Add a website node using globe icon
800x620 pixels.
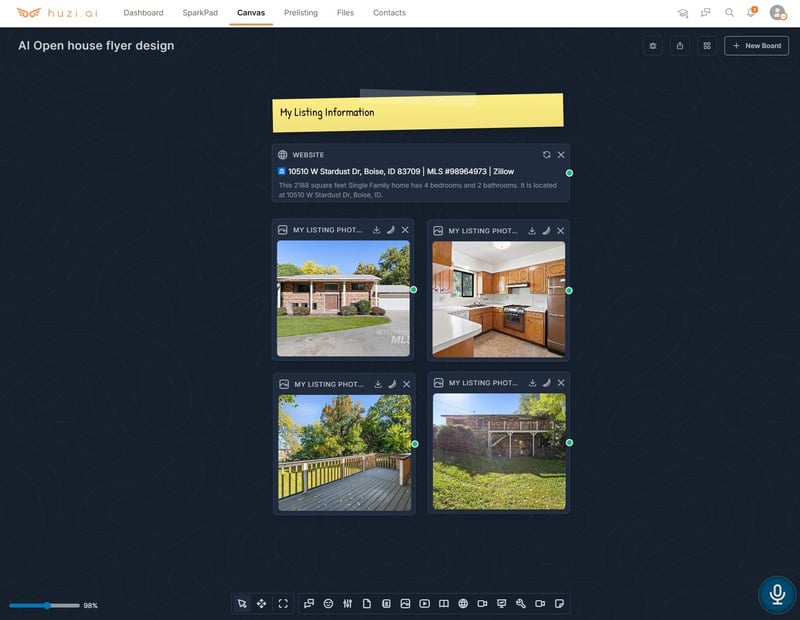(463, 604)
